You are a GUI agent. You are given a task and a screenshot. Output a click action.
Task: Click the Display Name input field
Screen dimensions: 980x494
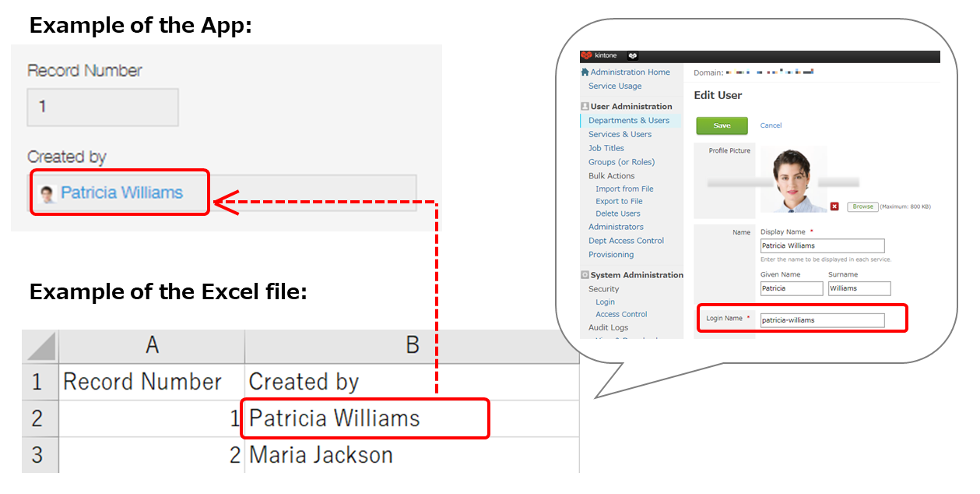click(x=822, y=246)
